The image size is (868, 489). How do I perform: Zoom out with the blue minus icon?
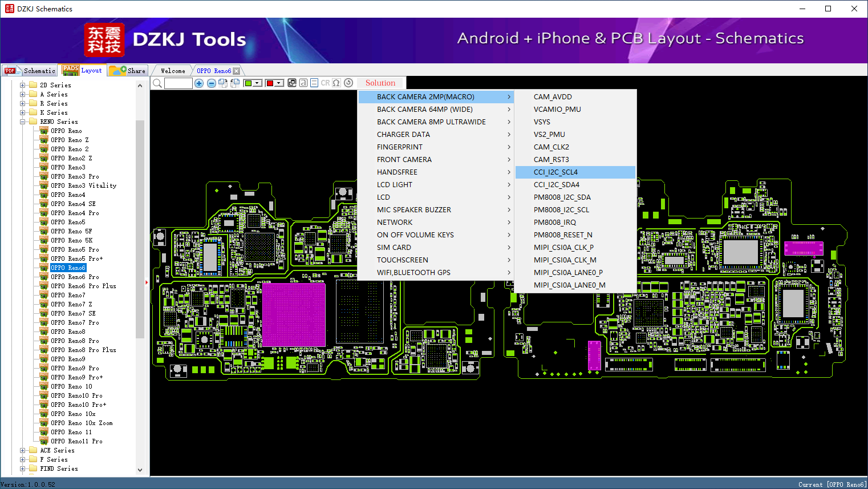[211, 83]
